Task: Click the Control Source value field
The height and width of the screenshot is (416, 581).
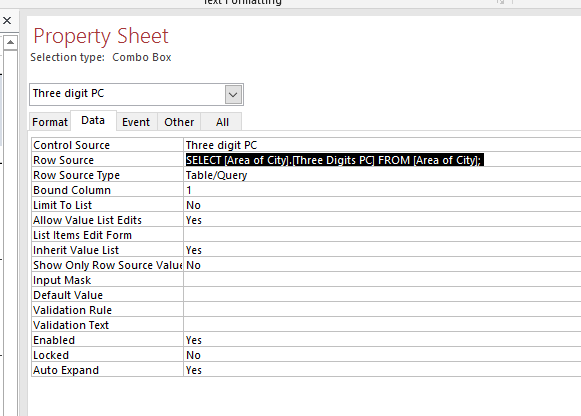Action: [x=382, y=145]
